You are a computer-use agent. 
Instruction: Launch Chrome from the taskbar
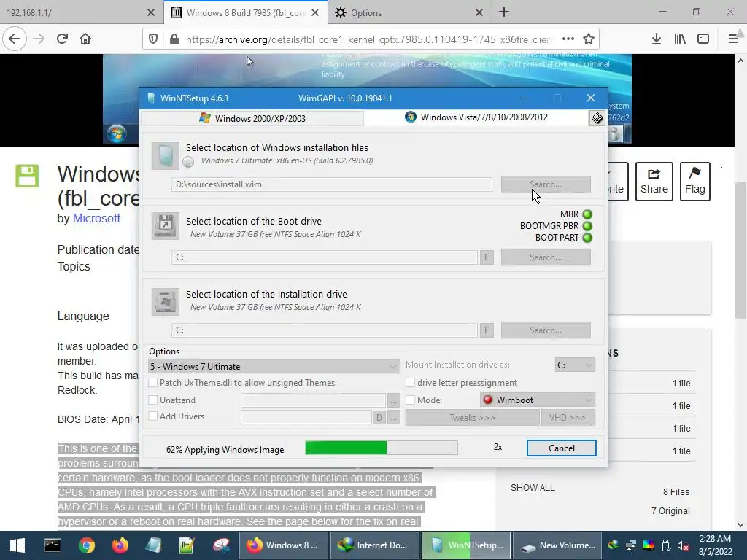click(x=86, y=545)
